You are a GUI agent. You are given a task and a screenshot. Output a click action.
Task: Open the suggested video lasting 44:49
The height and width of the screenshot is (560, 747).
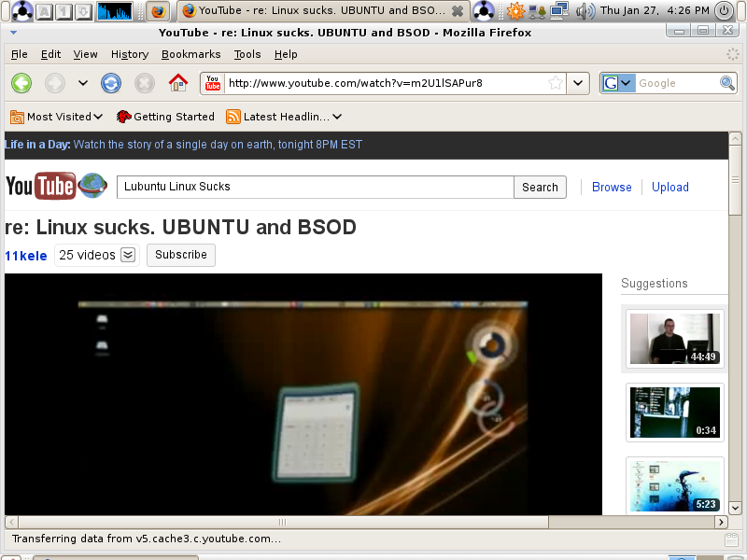pyautogui.click(x=674, y=339)
